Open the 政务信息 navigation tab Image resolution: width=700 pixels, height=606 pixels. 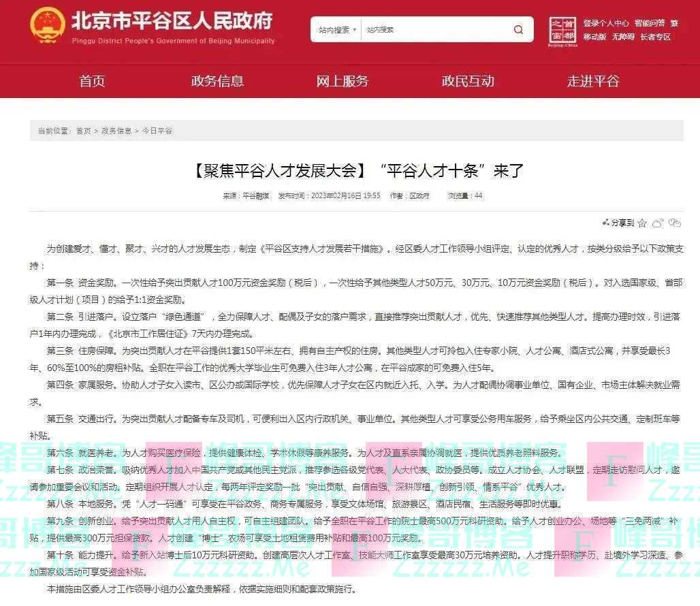[x=217, y=81]
